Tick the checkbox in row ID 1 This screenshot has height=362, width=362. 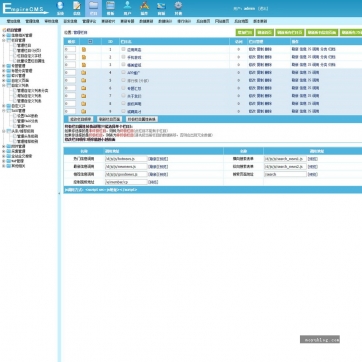(123, 49)
